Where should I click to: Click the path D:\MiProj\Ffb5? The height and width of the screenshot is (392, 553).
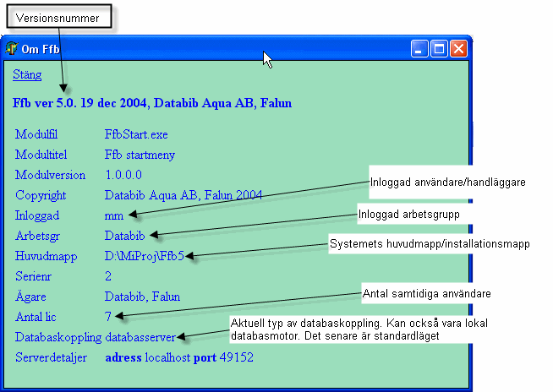coord(145,256)
